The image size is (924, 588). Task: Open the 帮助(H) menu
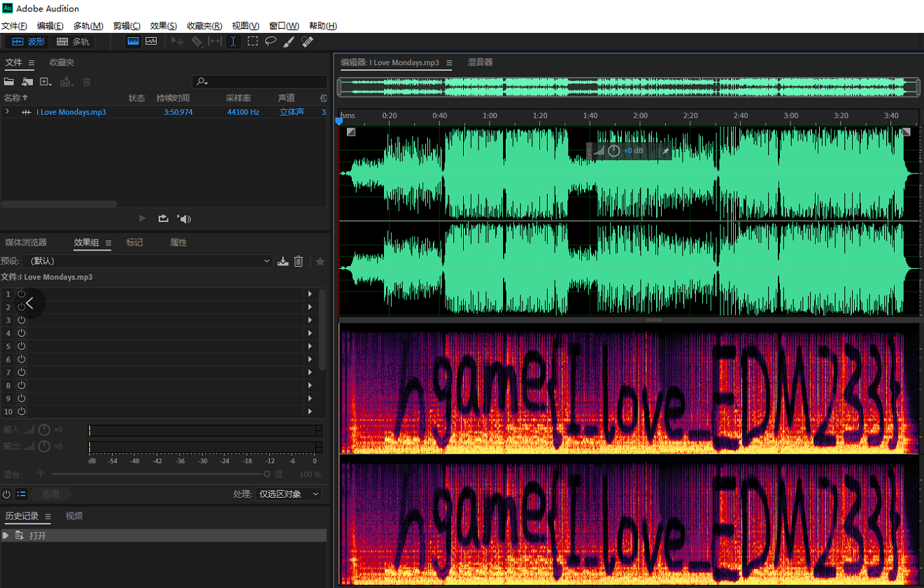pos(322,26)
